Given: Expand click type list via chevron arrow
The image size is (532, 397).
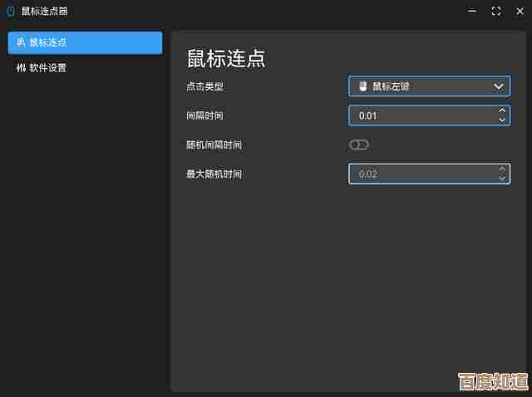Looking at the screenshot, I should pyautogui.click(x=499, y=86).
